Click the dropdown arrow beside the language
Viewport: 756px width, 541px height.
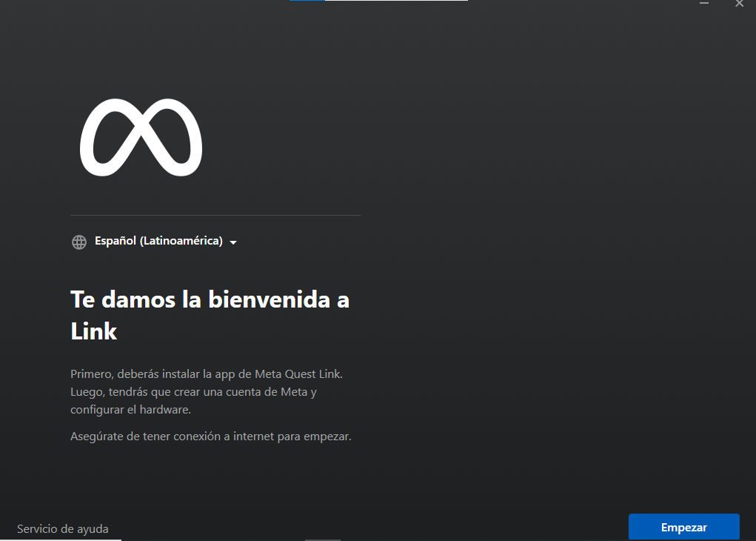tap(233, 242)
